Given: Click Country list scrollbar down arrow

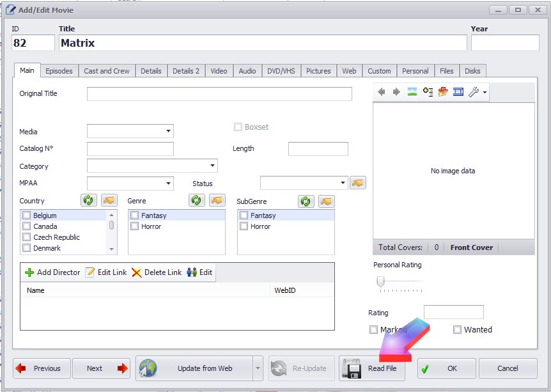Looking at the screenshot, I should tap(111, 249).
